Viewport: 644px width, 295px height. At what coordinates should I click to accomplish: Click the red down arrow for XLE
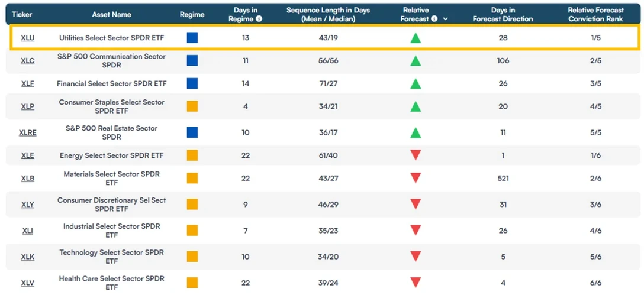point(416,155)
